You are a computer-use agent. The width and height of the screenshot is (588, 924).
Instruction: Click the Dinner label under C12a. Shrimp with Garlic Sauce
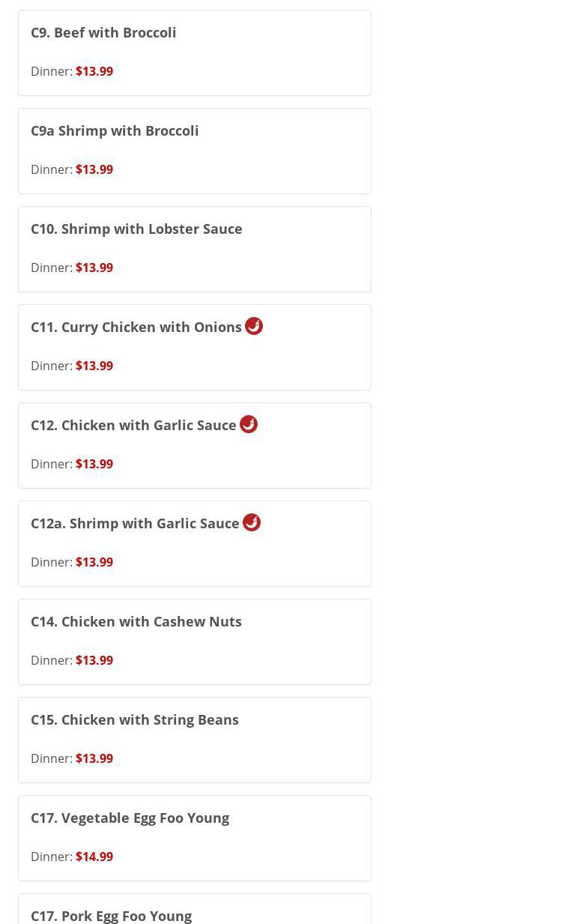pyautogui.click(x=51, y=562)
